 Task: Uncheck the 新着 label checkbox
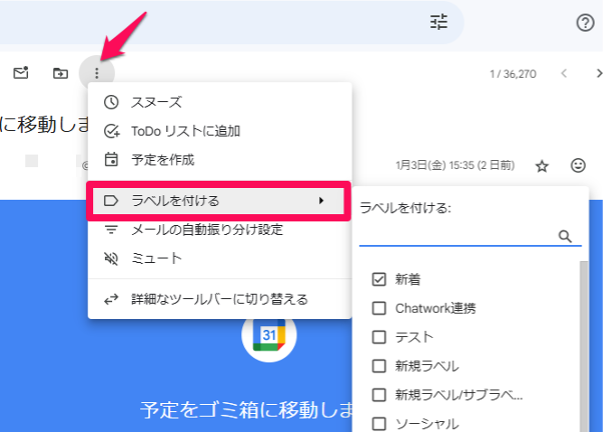[379, 279]
